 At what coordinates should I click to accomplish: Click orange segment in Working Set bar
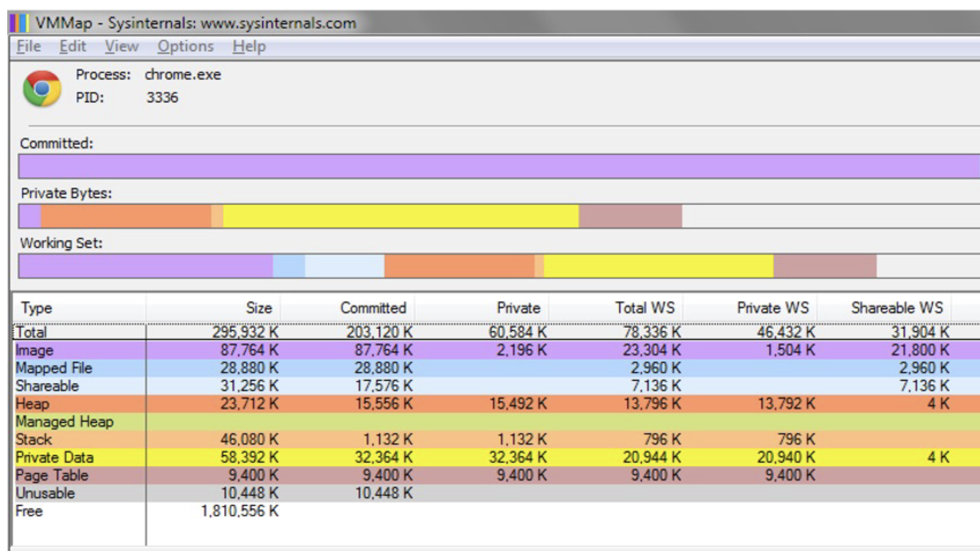[x=459, y=266]
